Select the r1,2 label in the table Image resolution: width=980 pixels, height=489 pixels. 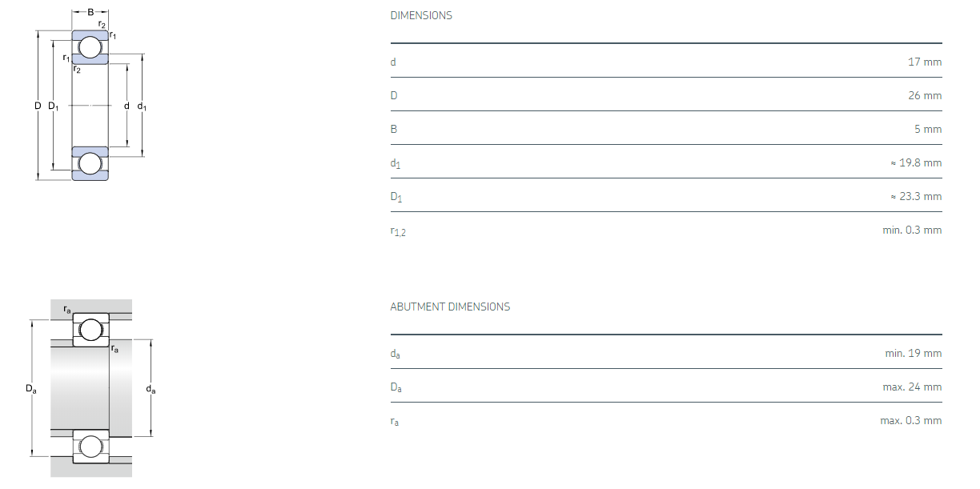[398, 231]
